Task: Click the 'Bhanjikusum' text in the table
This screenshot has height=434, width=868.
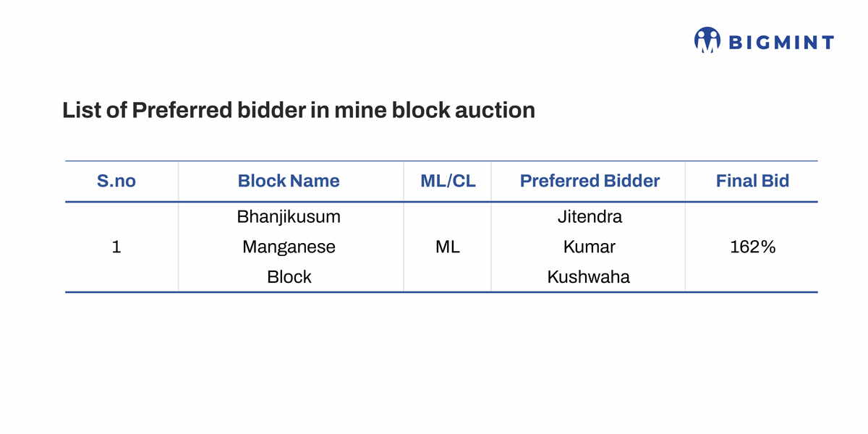Action: (x=289, y=216)
